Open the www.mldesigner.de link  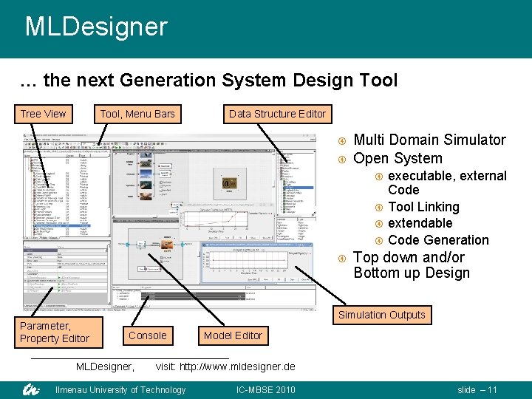[237, 366]
